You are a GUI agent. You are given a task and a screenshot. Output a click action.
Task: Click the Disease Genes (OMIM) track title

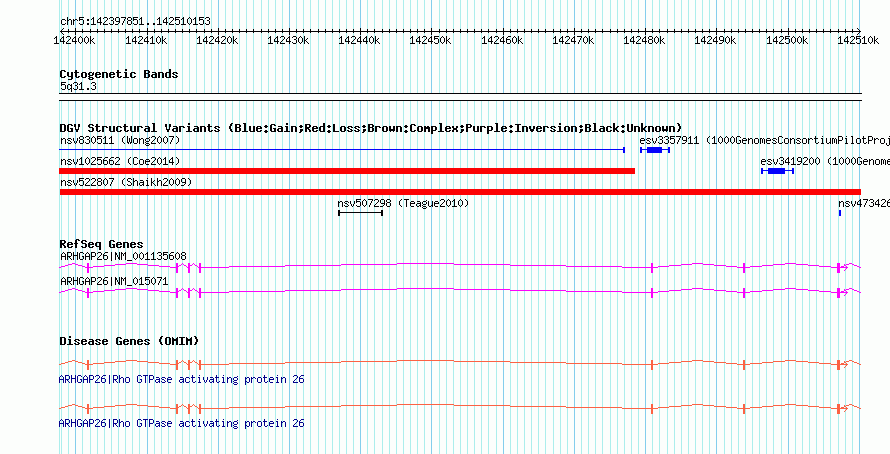(129, 342)
